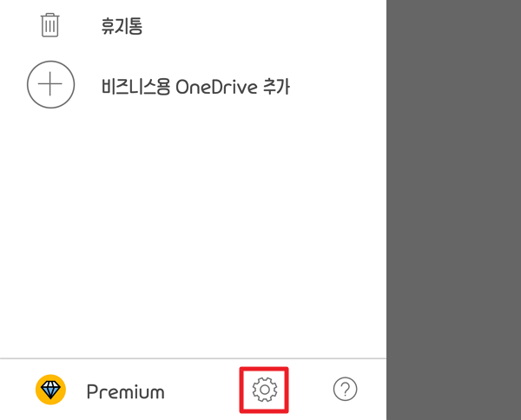Dismiss drawer by clicking dimmed gray area
The height and width of the screenshot is (420, 521).
(453, 210)
